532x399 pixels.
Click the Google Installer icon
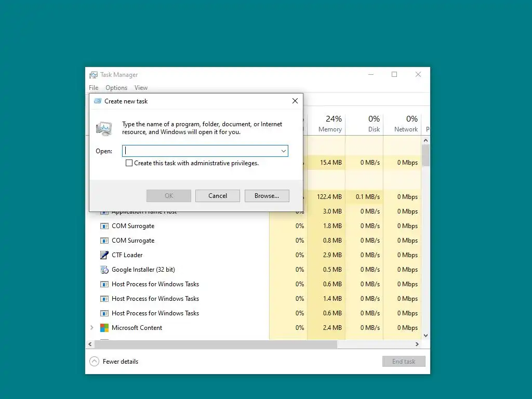(x=104, y=270)
